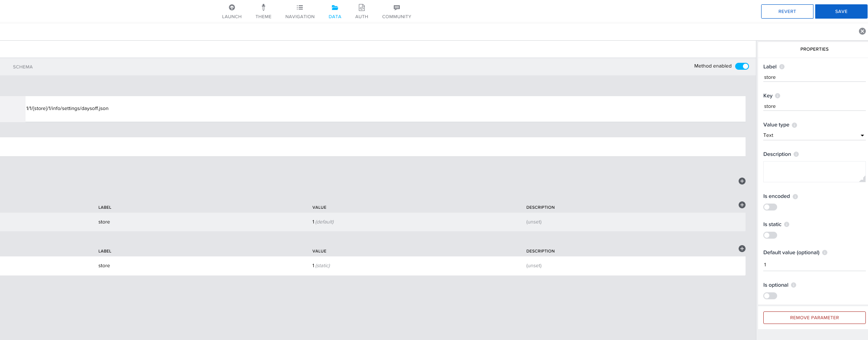Select the Data tab
This screenshot has height=340, width=868.
pyautogui.click(x=334, y=12)
